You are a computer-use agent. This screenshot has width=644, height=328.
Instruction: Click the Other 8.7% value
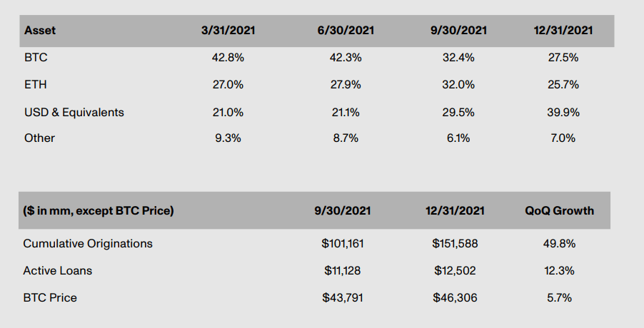tap(346, 138)
